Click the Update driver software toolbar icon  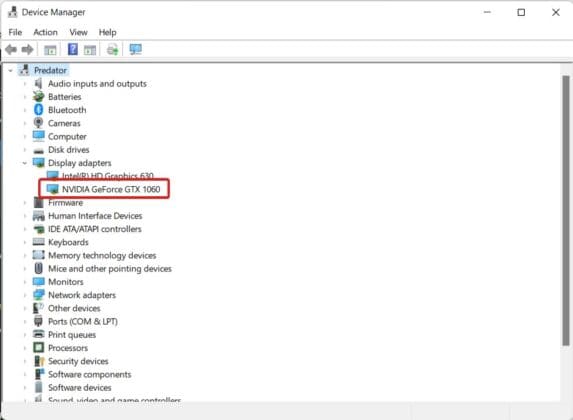(113, 49)
